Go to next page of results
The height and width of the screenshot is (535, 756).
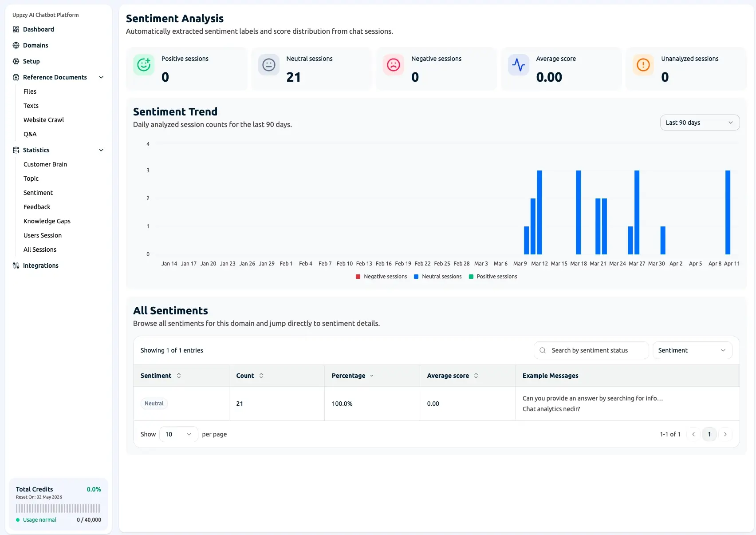[725, 434]
